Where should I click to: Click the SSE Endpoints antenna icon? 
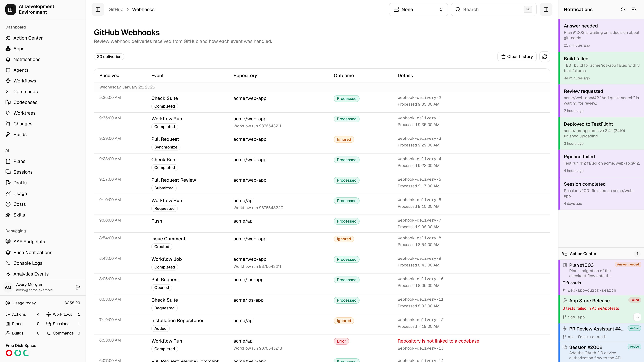click(x=8, y=242)
